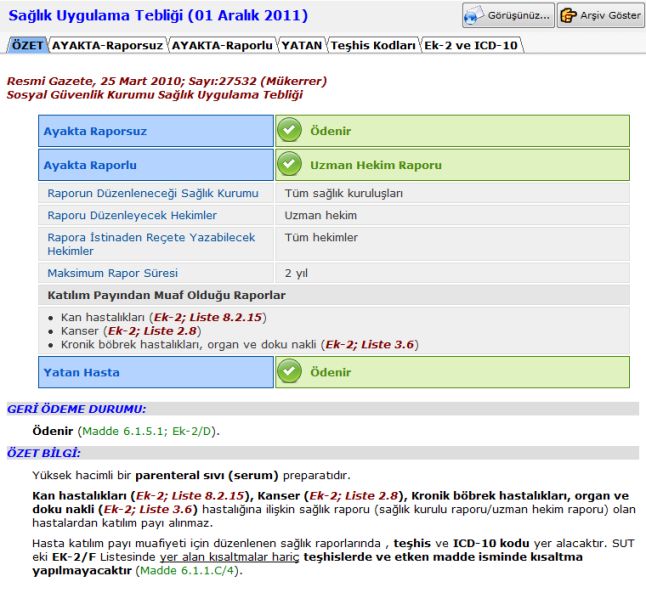Image resolution: width=646 pixels, height=593 pixels.
Task: Click green checkmark beside Ayakta Raporsuz Ödenir
Action: point(290,131)
